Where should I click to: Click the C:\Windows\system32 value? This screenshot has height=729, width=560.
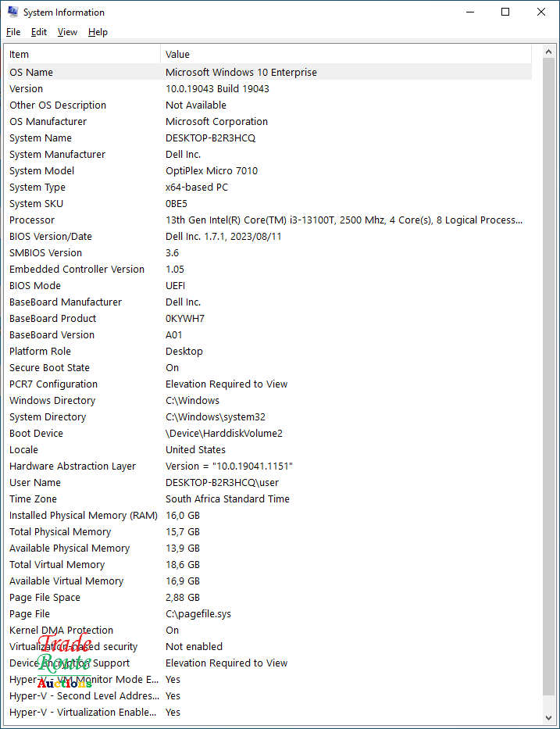click(x=215, y=417)
